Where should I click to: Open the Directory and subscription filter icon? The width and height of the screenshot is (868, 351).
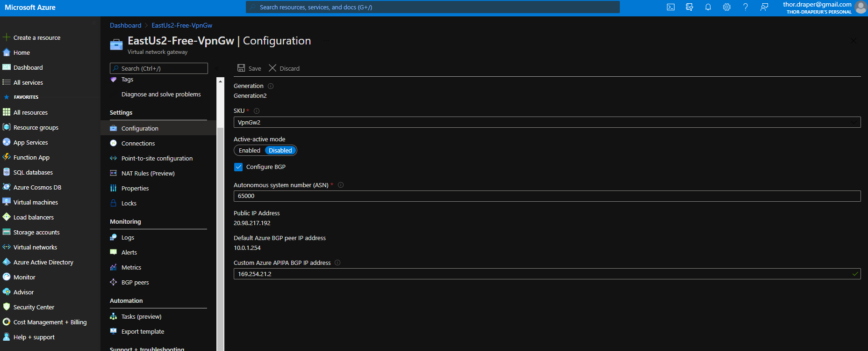click(689, 7)
